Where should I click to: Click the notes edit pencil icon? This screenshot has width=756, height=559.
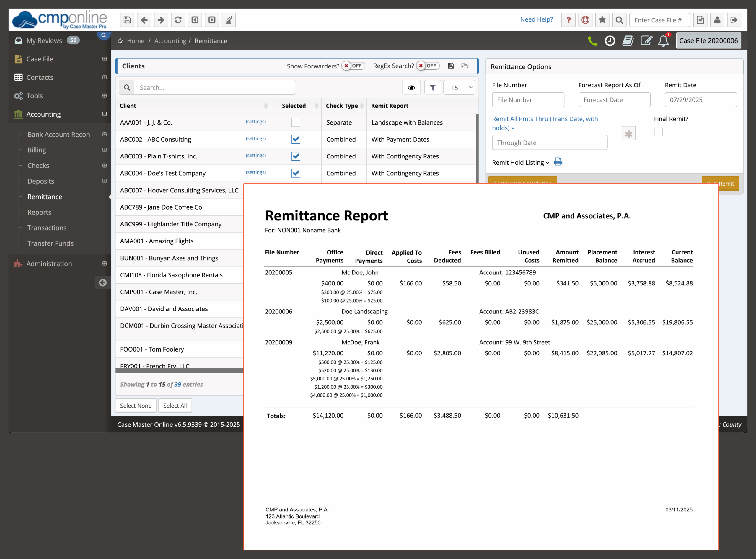click(646, 40)
